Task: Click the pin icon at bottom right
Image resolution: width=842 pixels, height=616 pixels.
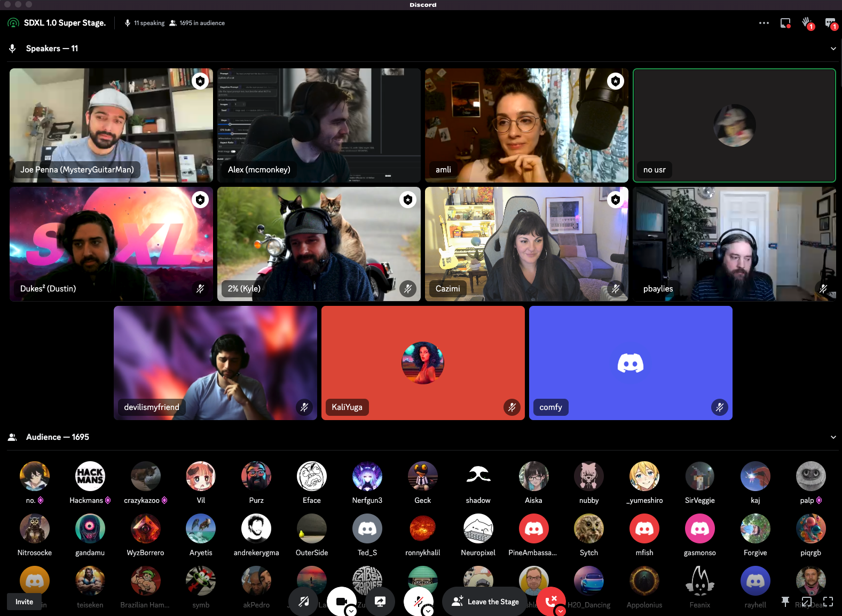Action: (x=785, y=602)
